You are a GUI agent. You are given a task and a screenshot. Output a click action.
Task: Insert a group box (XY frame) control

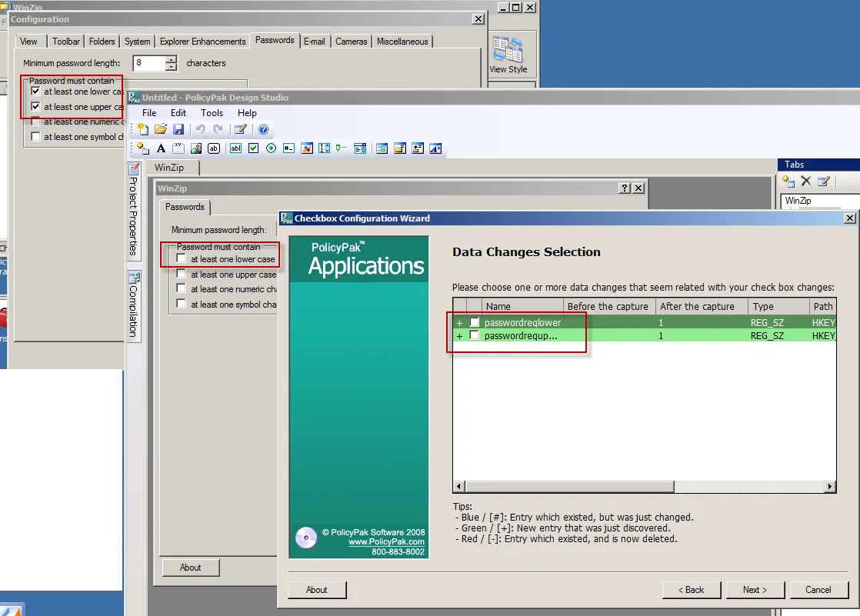click(178, 148)
